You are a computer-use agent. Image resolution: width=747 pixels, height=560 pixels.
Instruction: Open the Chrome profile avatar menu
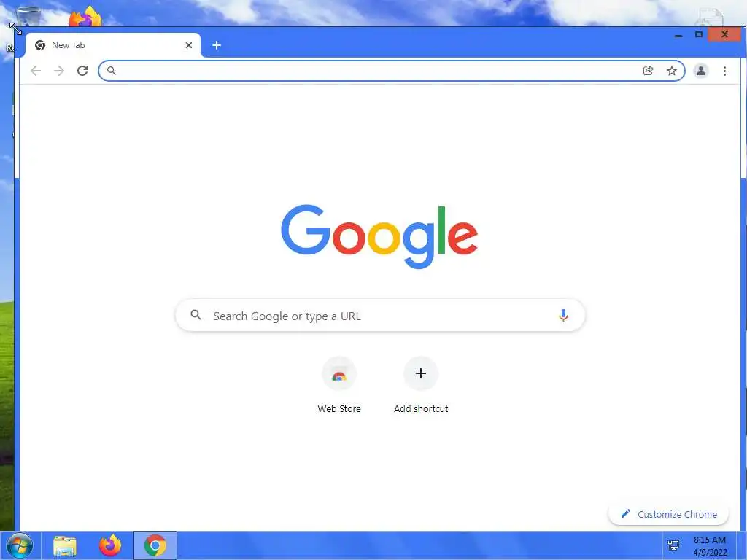point(701,71)
